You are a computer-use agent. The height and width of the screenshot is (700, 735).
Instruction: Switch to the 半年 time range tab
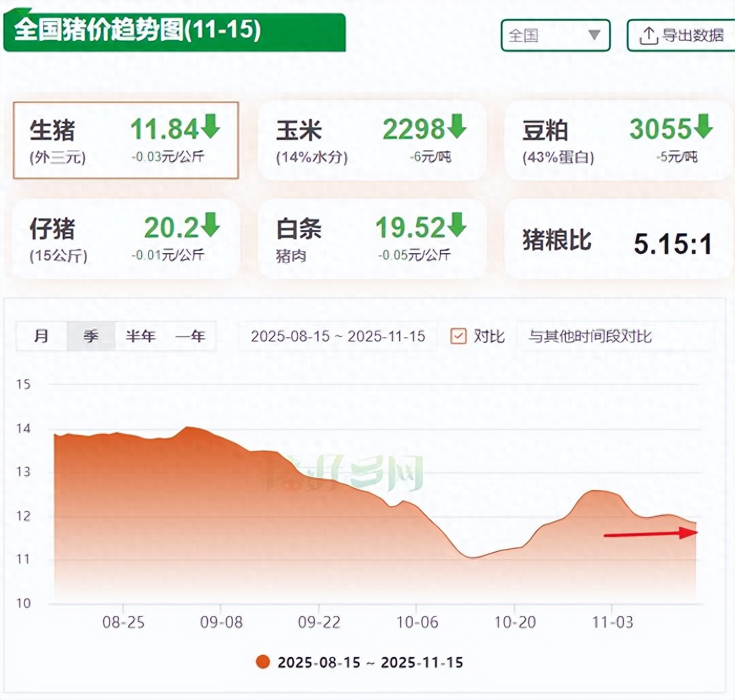click(140, 336)
